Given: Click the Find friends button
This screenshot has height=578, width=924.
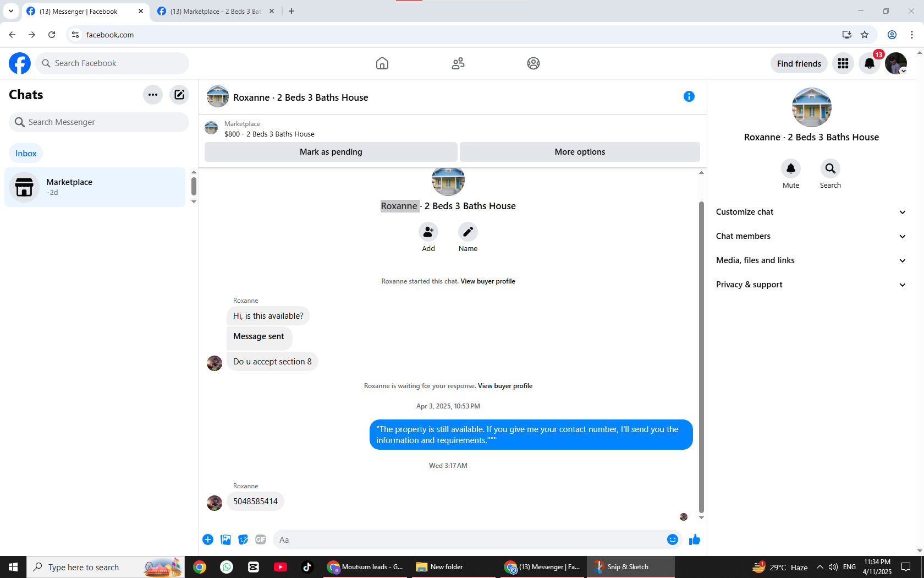Looking at the screenshot, I should [x=799, y=63].
